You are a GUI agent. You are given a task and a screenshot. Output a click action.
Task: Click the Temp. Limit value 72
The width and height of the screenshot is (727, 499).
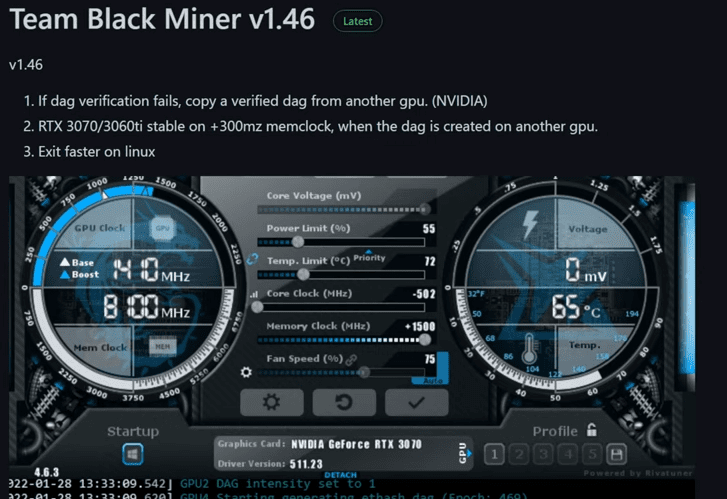pos(430,262)
